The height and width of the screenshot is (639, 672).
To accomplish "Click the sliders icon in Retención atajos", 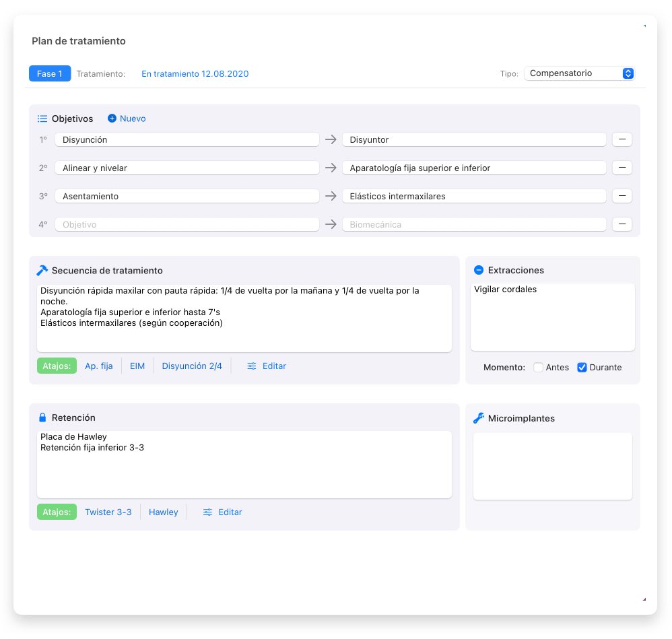I will coord(207,512).
